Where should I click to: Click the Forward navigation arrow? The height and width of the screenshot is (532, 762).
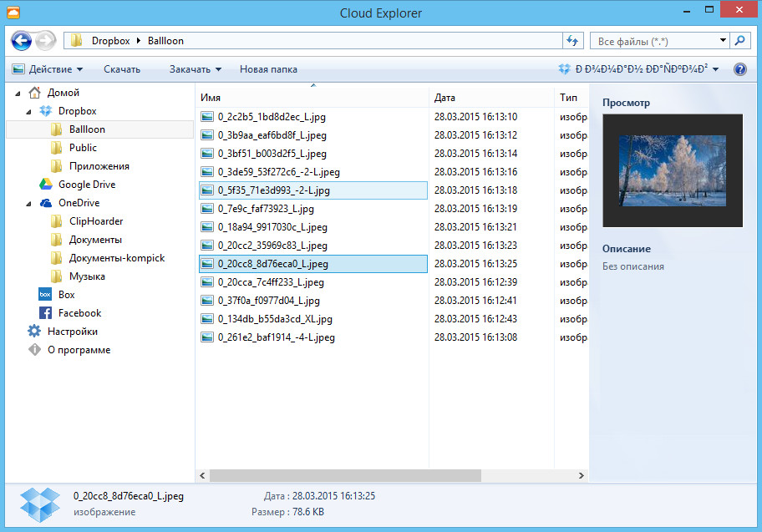coord(46,41)
